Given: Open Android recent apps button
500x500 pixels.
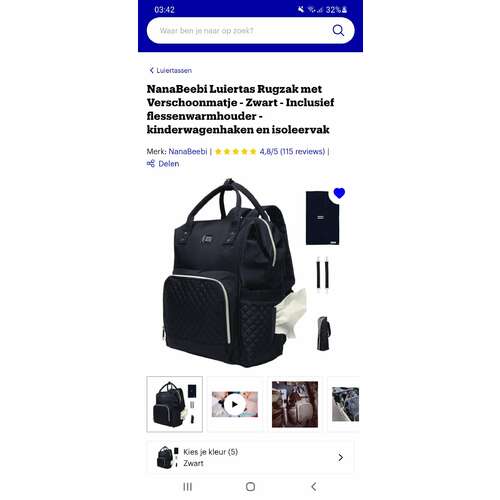Looking at the screenshot, I should [x=188, y=487].
